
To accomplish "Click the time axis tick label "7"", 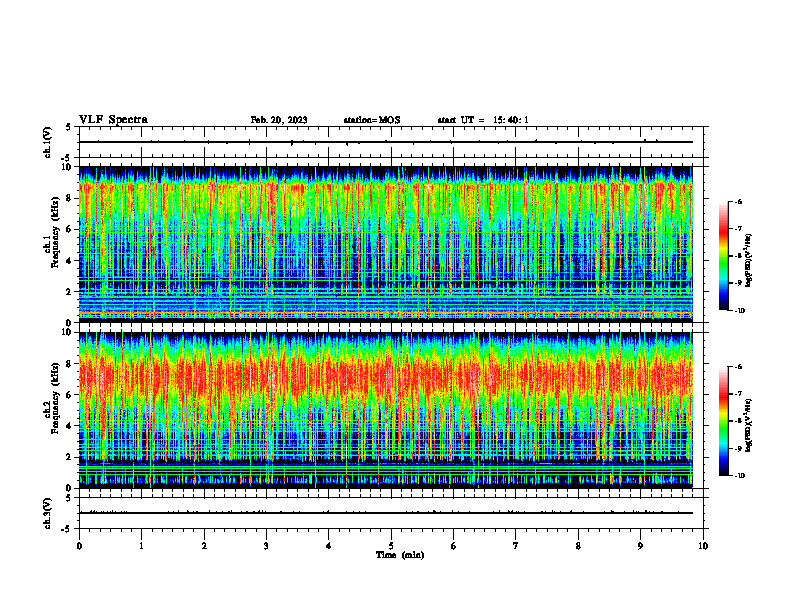I will coord(516,546).
